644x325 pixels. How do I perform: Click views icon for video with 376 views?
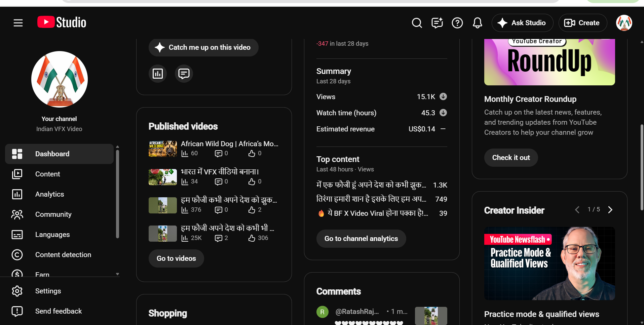[x=185, y=210]
